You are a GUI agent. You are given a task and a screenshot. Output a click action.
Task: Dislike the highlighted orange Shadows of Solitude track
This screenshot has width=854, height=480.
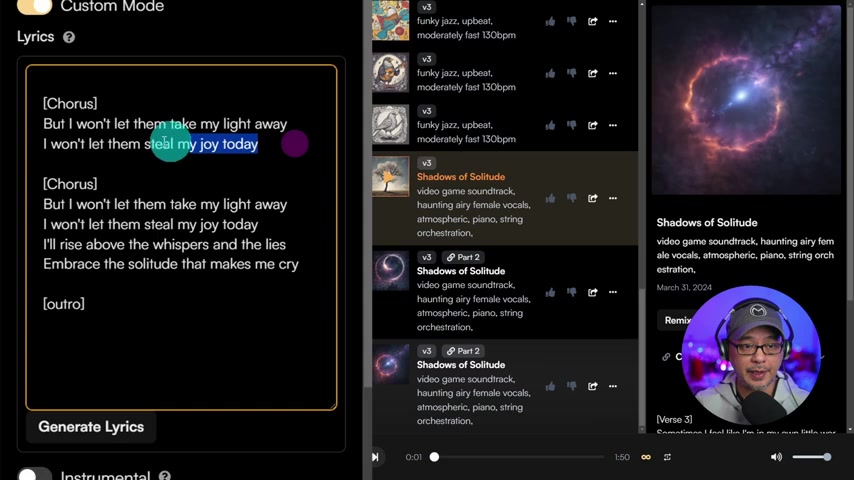572,198
